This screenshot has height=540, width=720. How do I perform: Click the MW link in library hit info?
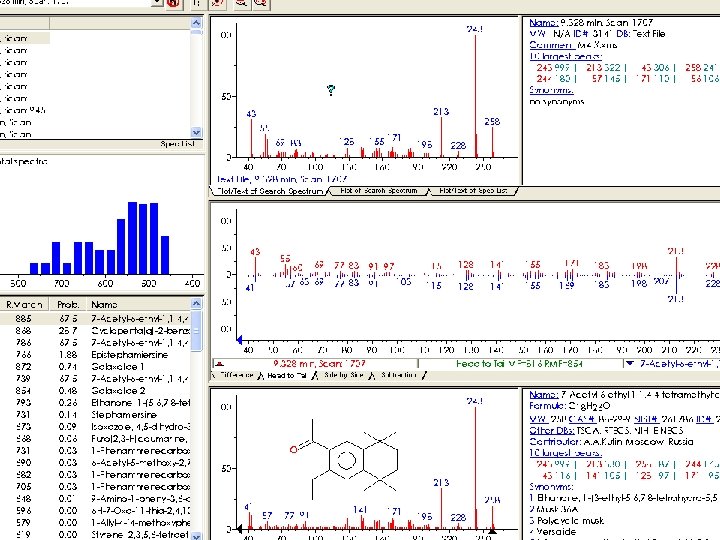(x=538, y=419)
